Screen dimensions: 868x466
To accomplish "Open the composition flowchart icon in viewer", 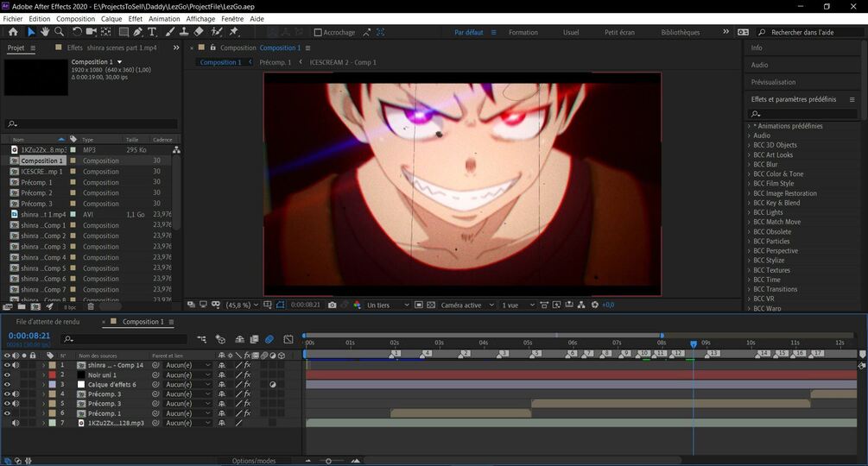I will click(581, 305).
